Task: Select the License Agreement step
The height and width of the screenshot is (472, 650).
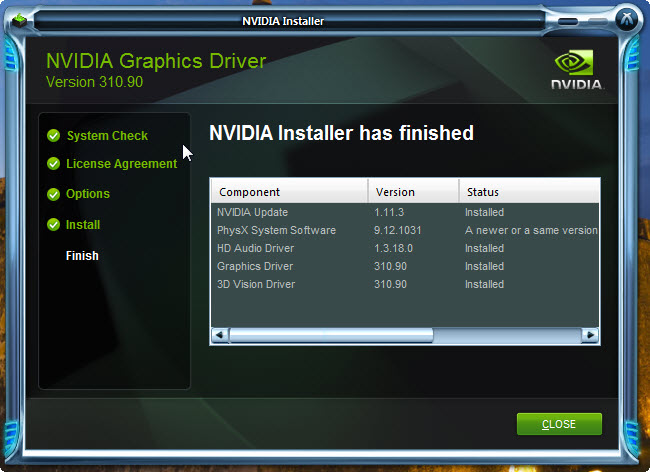Action: [x=121, y=164]
